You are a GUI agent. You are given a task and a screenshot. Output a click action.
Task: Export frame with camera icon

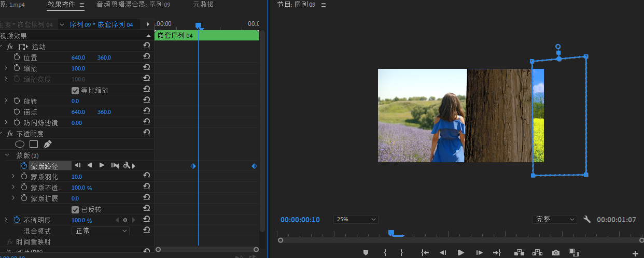[x=556, y=252]
